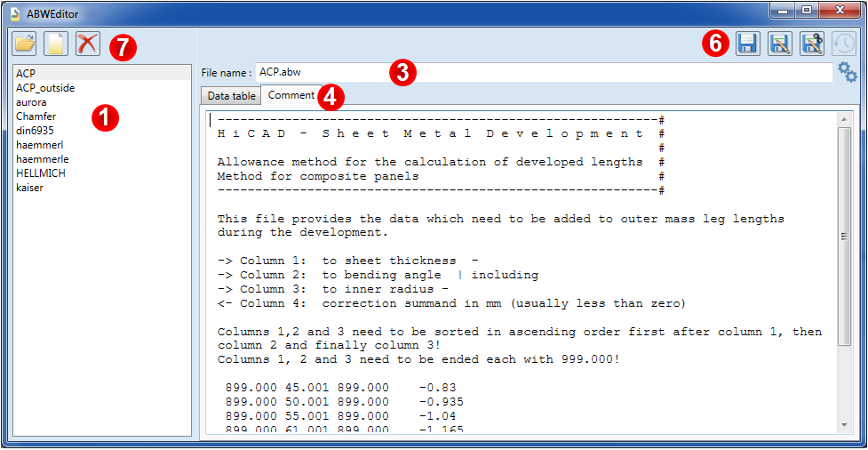868x450 pixels.
Task: Create a new file with blank page icon
Action: pos(57,44)
